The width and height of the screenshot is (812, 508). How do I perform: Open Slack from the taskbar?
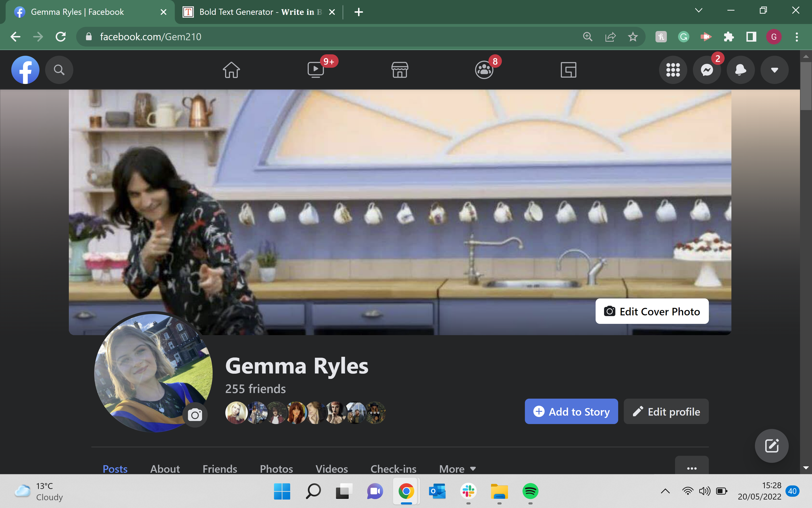(468, 492)
